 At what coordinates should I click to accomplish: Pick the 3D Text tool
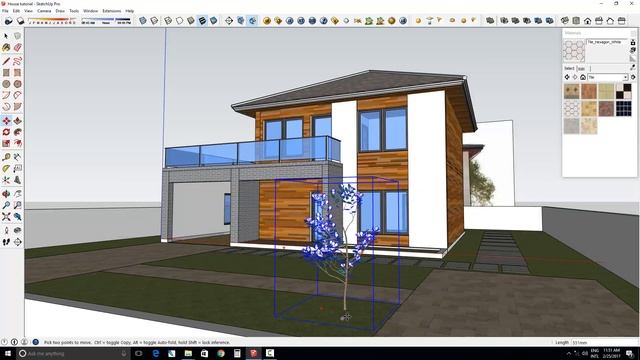tap(18, 180)
